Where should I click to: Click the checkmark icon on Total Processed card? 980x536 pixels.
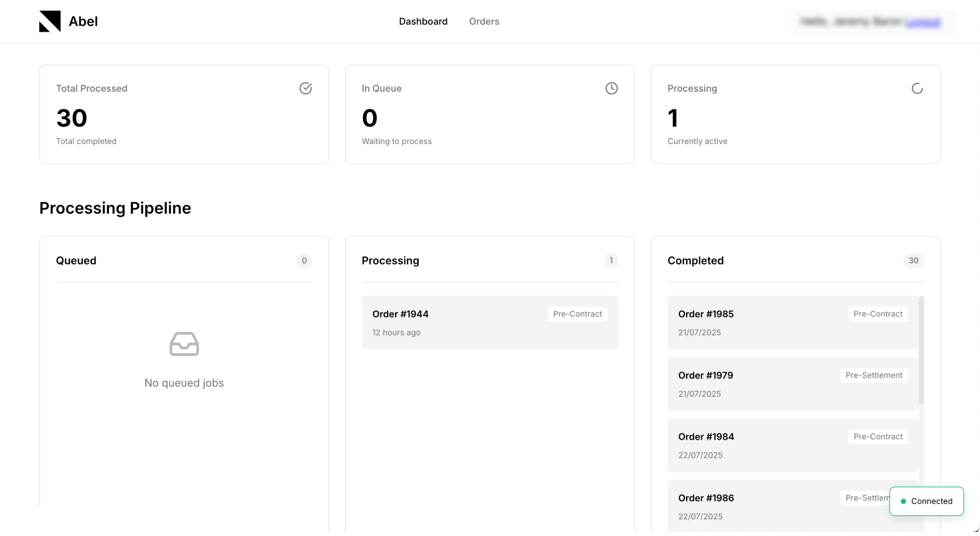click(306, 88)
